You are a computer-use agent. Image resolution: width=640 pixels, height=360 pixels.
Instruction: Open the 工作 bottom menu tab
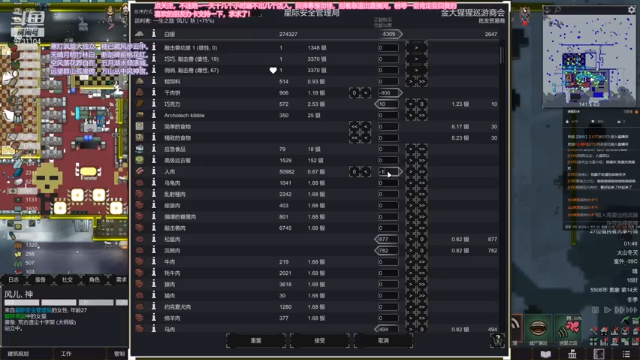[x=66, y=354]
